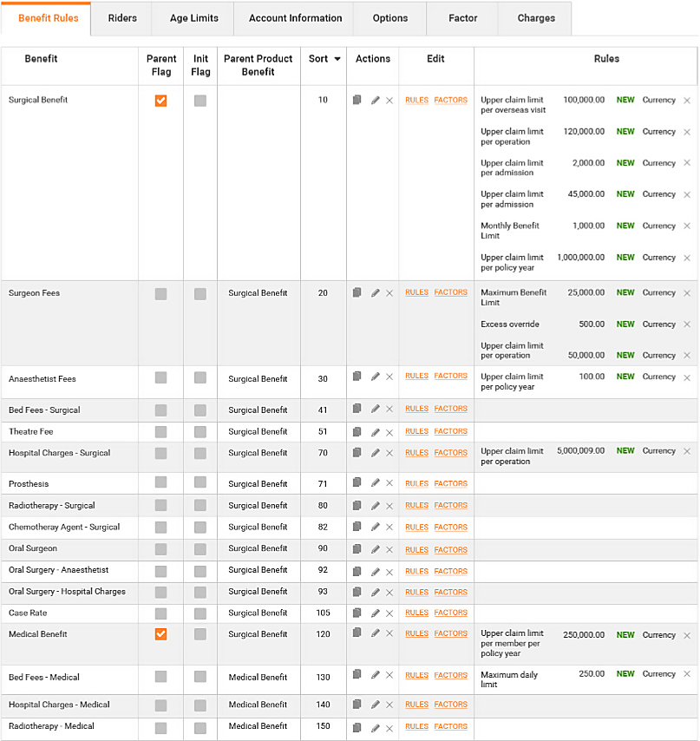Viewport: 700px width, 741px height.
Task: Copy the Surgical Benefit row
Action: coord(357,100)
